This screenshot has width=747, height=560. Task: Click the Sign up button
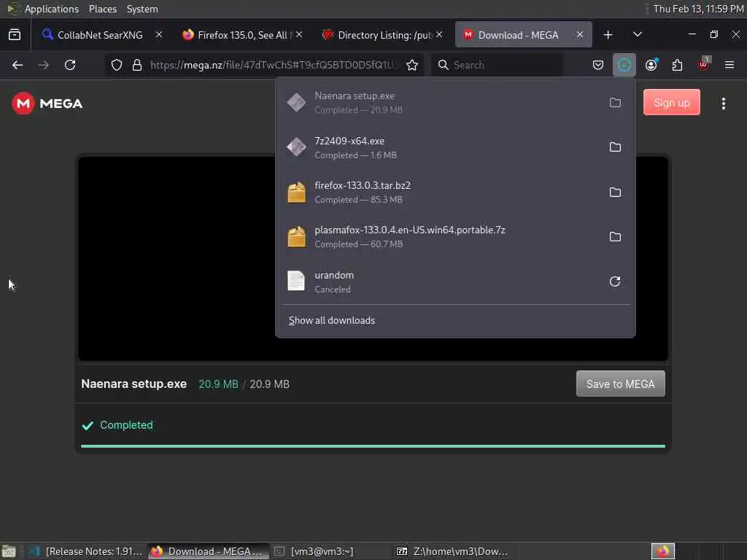click(x=672, y=102)
